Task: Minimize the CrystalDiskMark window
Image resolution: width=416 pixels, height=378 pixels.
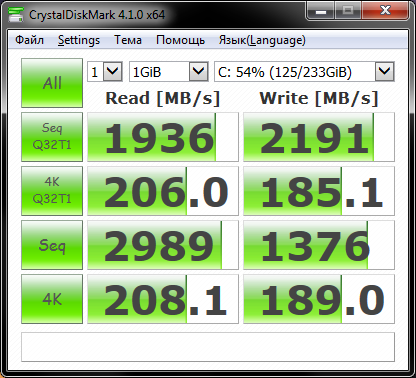Action: pos(321,11)
